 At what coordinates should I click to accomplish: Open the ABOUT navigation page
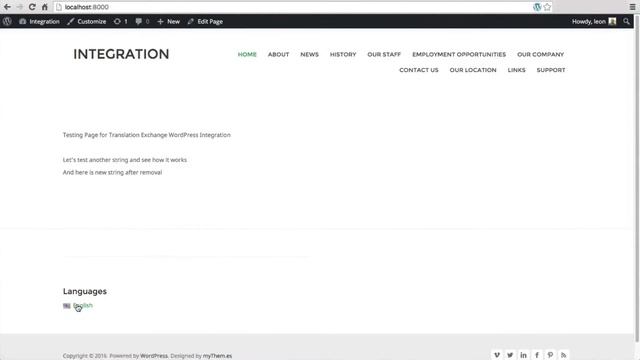[x=278, y=54]
